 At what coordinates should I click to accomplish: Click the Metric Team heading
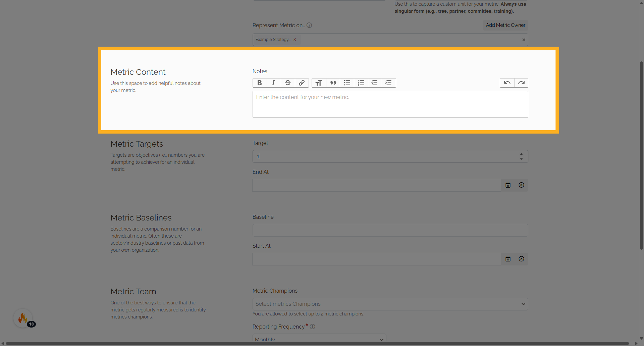[133, 292]
